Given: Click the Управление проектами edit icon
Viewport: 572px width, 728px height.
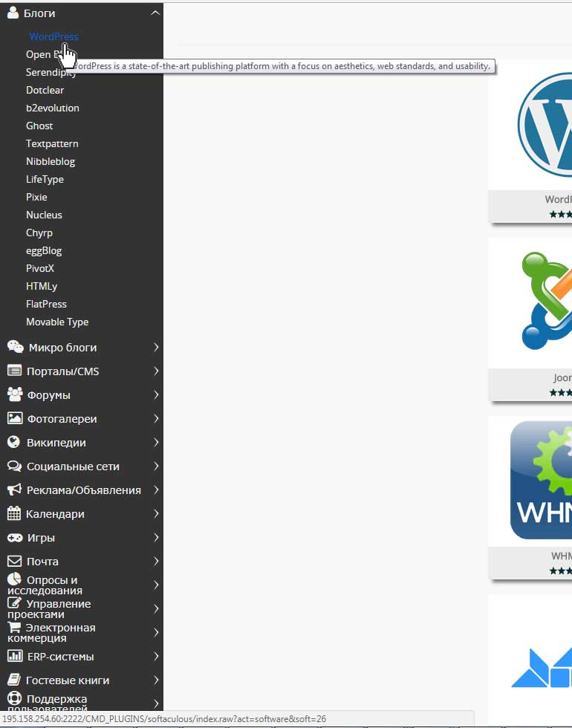Looking at the screenshot, I should tap(14, 602).
